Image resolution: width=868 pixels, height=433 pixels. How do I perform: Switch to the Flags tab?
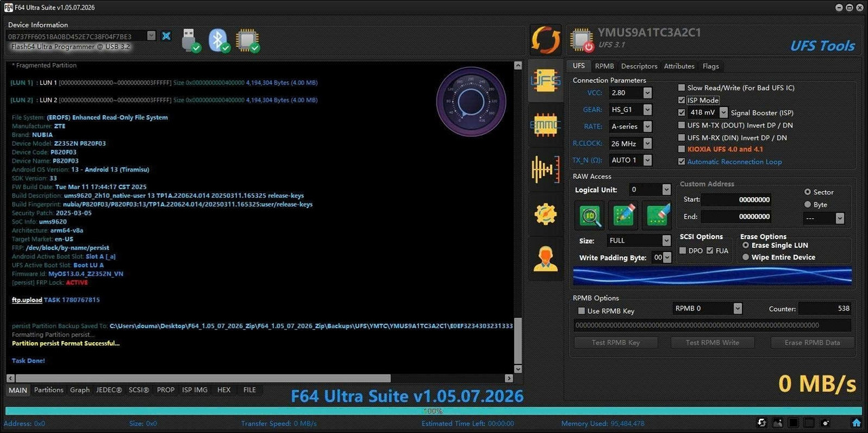coord(711,66)
